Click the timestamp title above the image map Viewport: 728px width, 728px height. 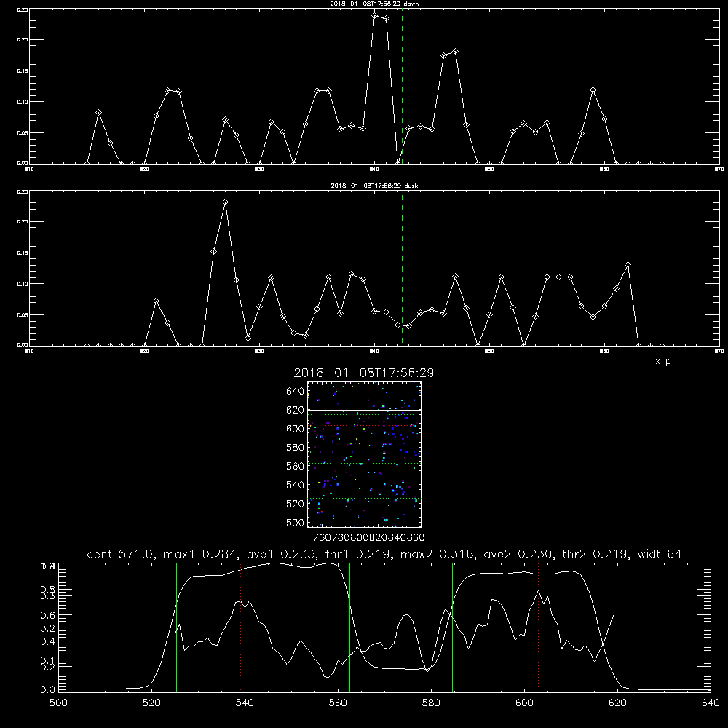(x=363, y=373)
